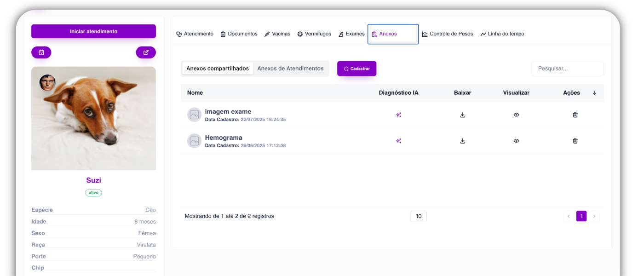
Task: Go to next page with right chevron
Action: pos(594,216)
